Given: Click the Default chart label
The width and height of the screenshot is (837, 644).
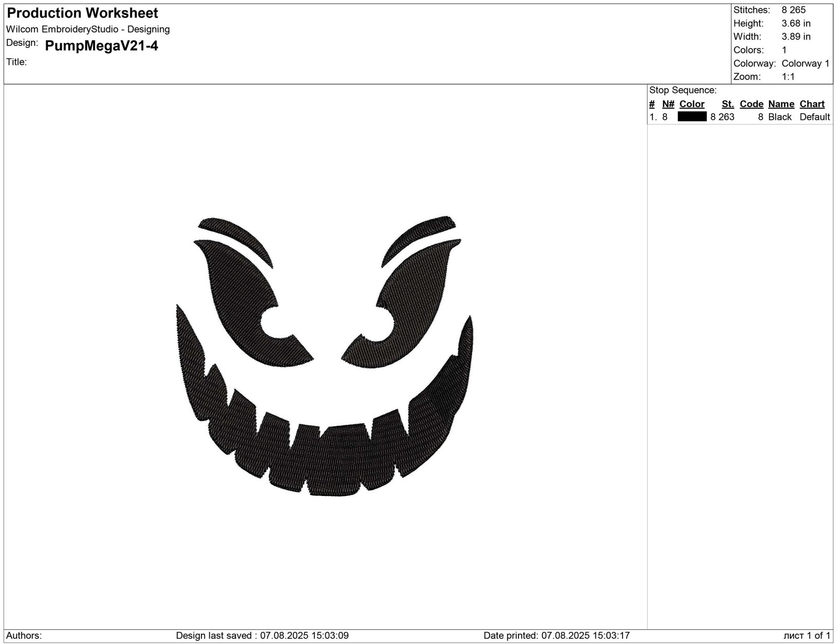Looking at the screenshot, I should [815, 117].
